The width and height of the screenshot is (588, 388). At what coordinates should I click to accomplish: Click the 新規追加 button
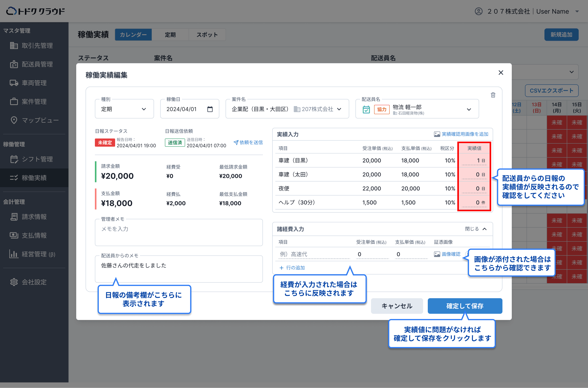[561, 35]
